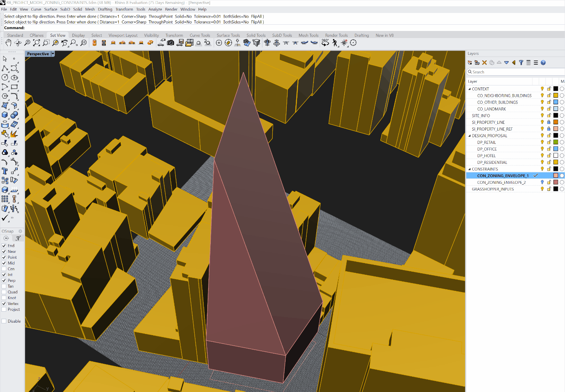Switch to the Standard toolbar tab
565x392 pixels.
(x=15, y=35)
